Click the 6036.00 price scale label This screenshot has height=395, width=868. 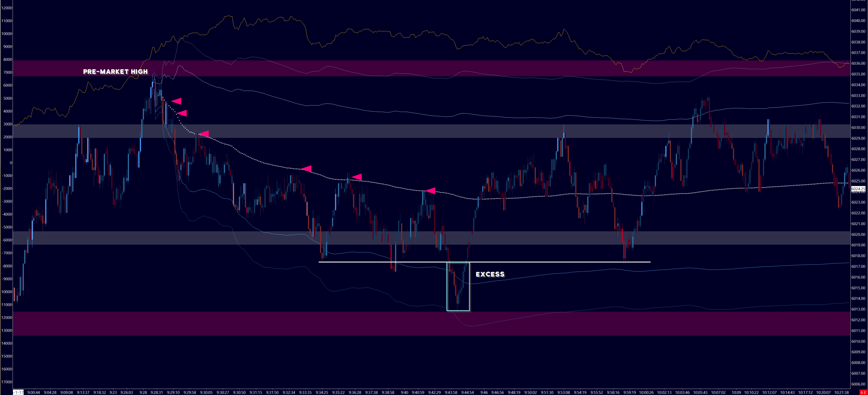pos(858,64)
